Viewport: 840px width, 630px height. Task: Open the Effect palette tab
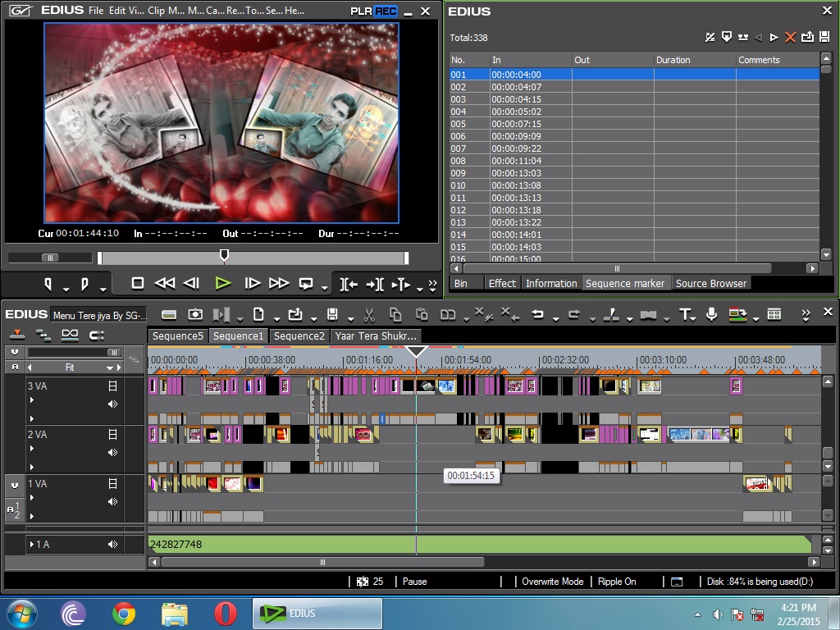pyautogui.click(x=502, y=283)
